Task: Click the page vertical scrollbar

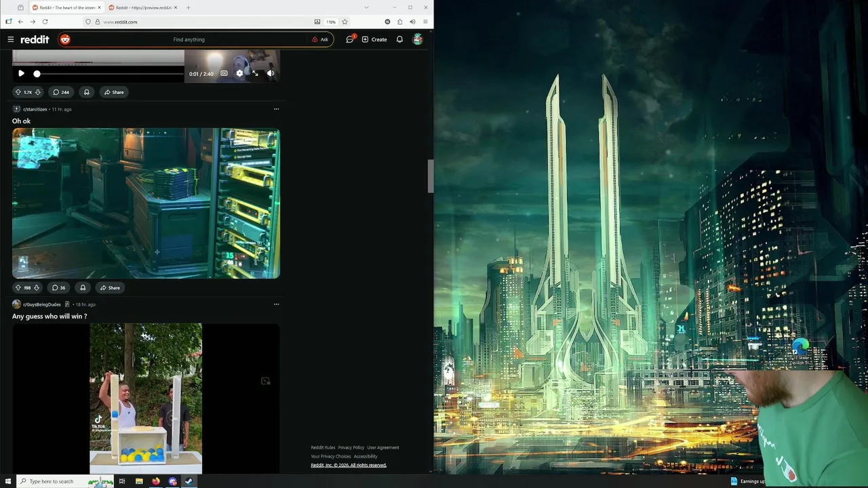Action: click(430, 176)
